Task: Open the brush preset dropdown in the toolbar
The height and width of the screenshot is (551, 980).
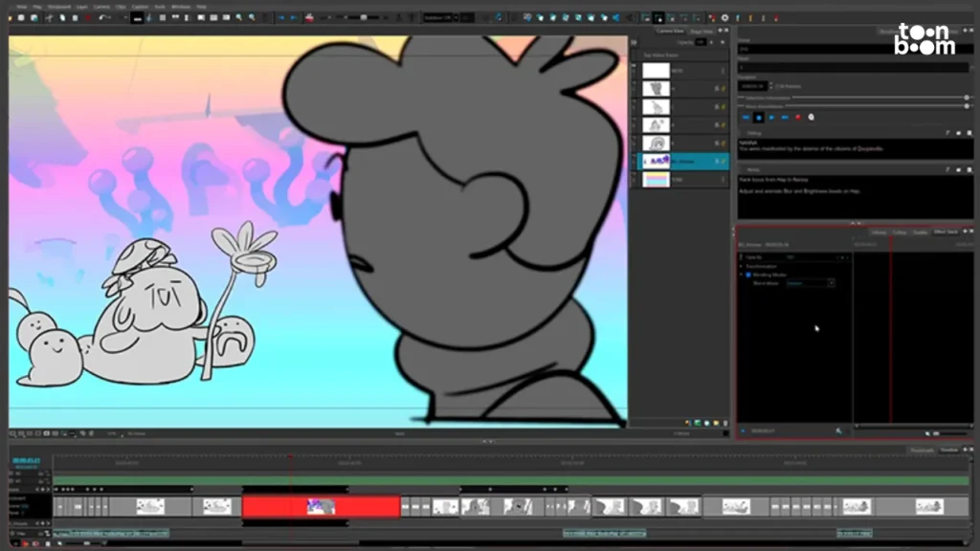Action: pos(455,17)
